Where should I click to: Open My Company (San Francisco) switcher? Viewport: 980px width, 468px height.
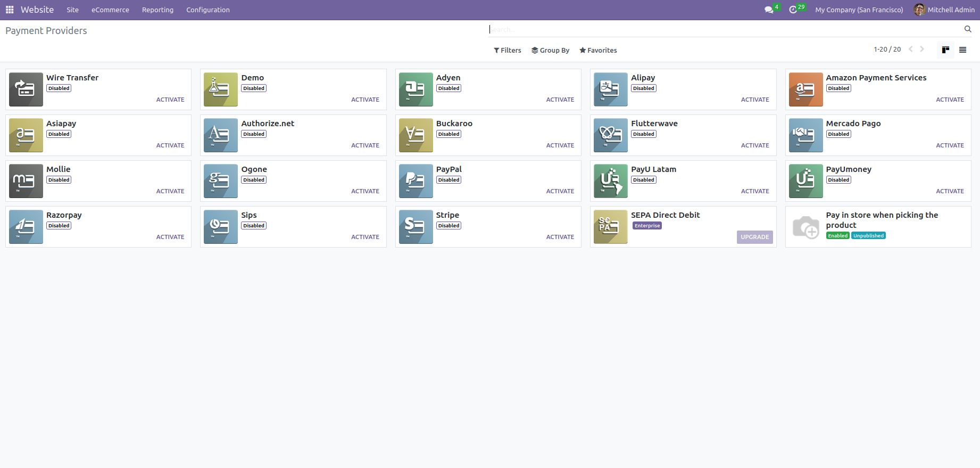click(x=859, y=10)
